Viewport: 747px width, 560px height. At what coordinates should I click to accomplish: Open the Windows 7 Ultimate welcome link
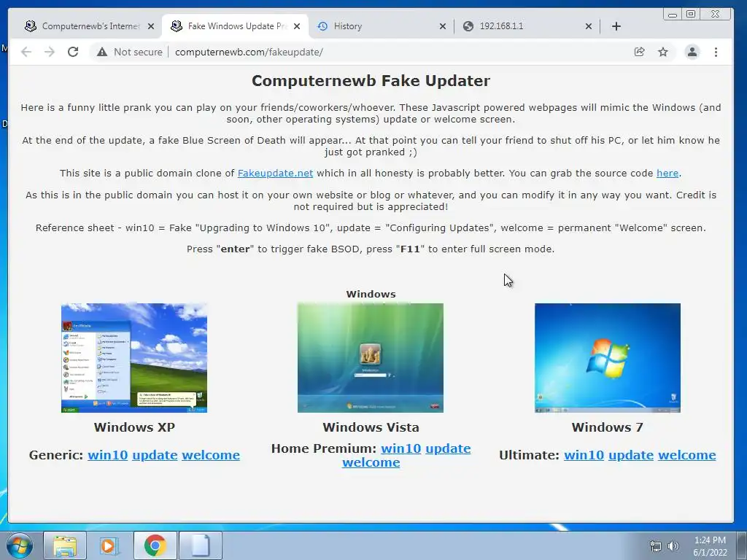[687, 455]
